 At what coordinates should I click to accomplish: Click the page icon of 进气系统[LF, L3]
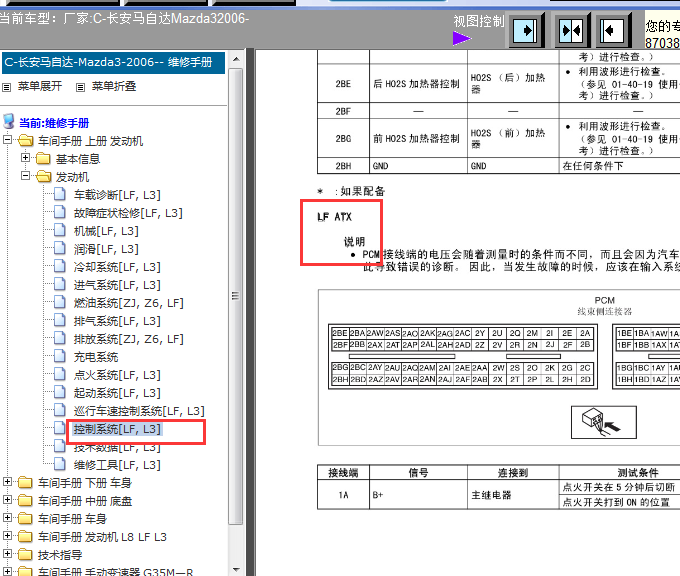(x=60, y=284)
